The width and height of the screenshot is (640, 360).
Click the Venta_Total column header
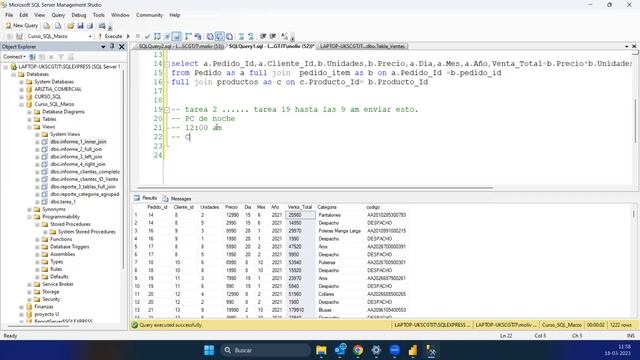coord(300,207)
